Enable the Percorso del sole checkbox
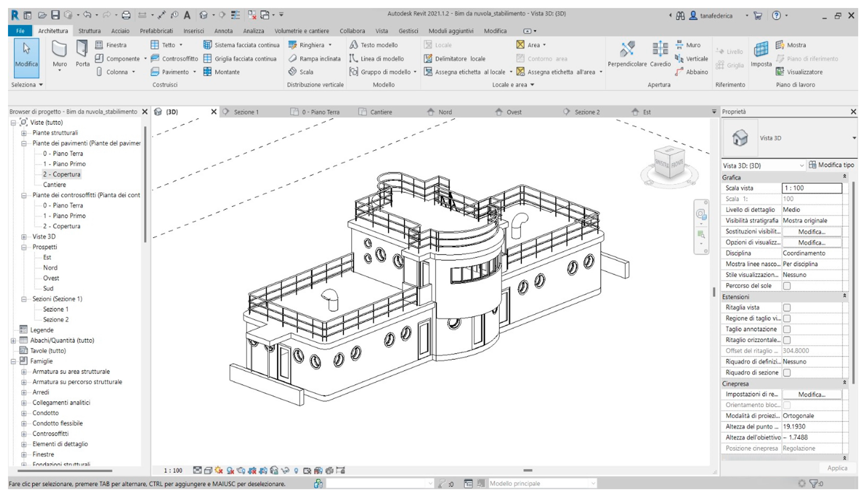868x499 pixels. [x=787, y=286]
